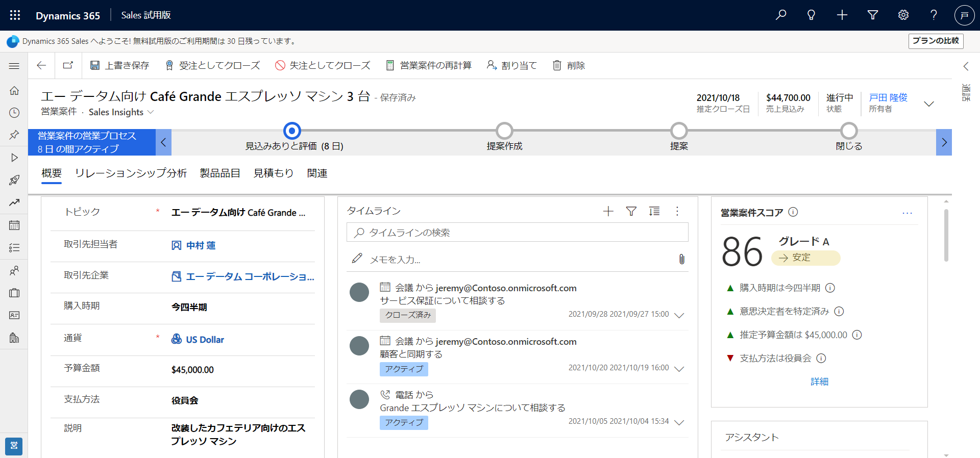The height and width of the screenshot is (458, 980).
Task: Click the 詳細 link in score card
Action: [x=819, y=381]
